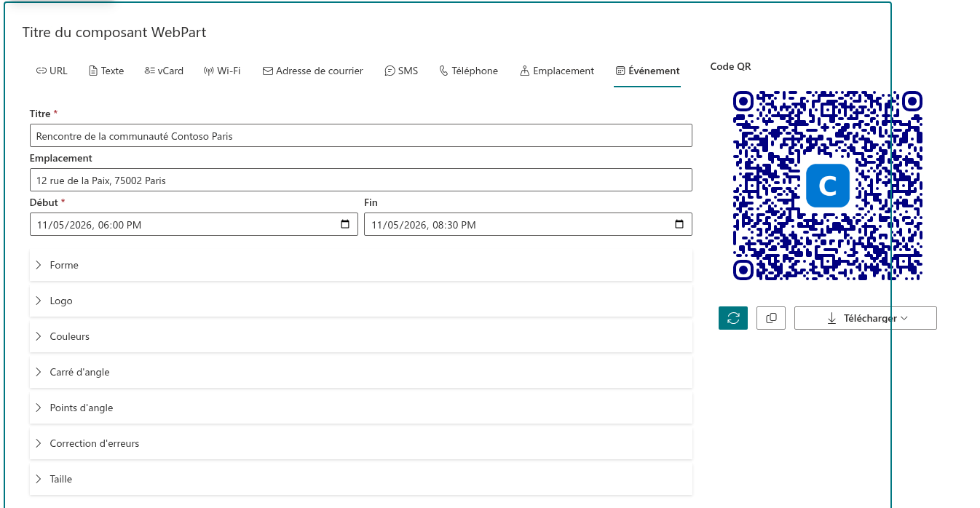Open calendar picker in Fin field

[x=679, y=224]
